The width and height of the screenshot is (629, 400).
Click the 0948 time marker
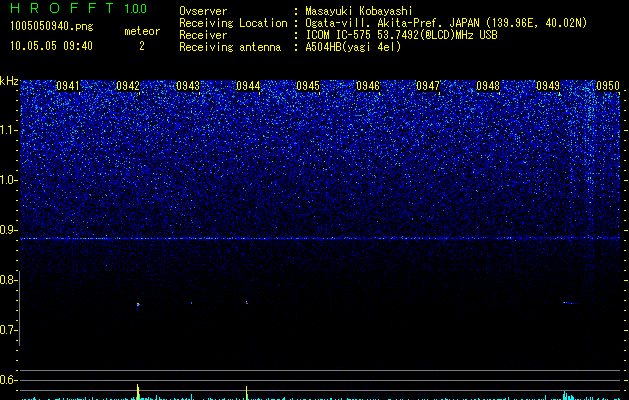click(x=488, y=86)
